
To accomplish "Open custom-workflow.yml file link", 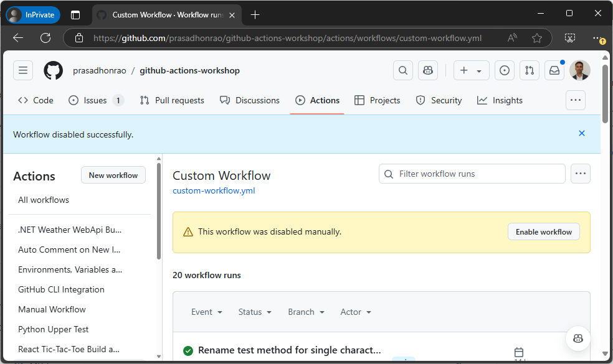I will click(214, 190).
